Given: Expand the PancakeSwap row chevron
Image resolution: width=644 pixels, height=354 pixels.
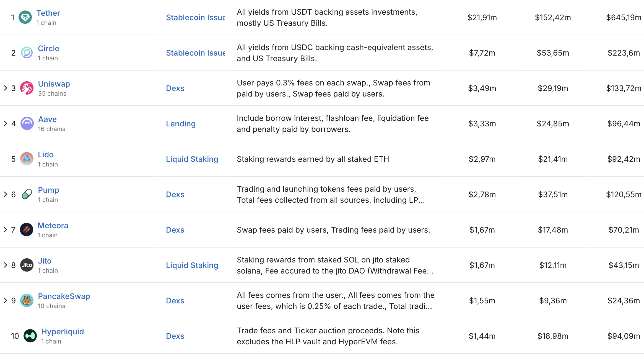Looking at the screenshot, I should (6, 300).
